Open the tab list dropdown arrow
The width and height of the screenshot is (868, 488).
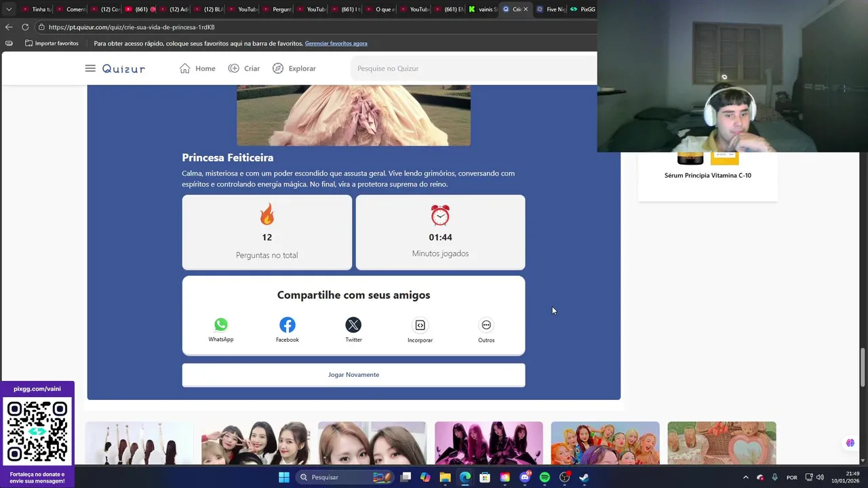pos(9,9)
